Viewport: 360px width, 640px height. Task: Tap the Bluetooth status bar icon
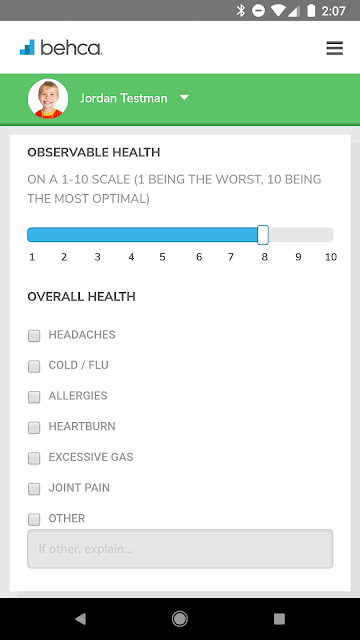241,11
